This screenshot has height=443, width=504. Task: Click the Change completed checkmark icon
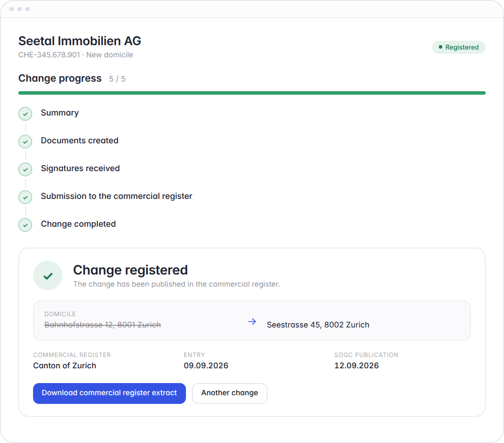coord(25,225)
